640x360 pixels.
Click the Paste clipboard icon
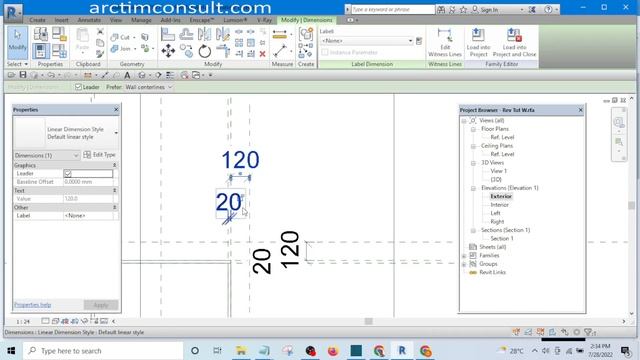[82, 40]
